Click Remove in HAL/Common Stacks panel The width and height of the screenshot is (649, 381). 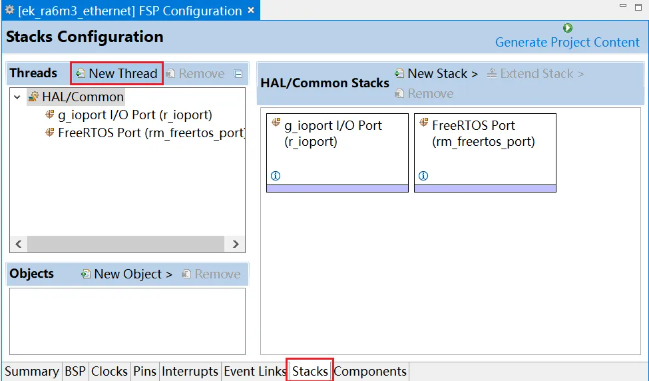click(x=424, y=93)
